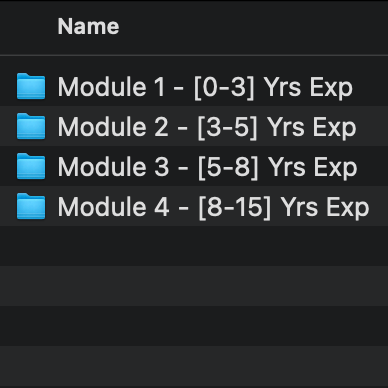This screenshot has width=388, height=388.
Task: Select the 'Module 1 - [0-3] Yrs Exp' folder name
Action: pyautogui.click(x=205, y=87)
